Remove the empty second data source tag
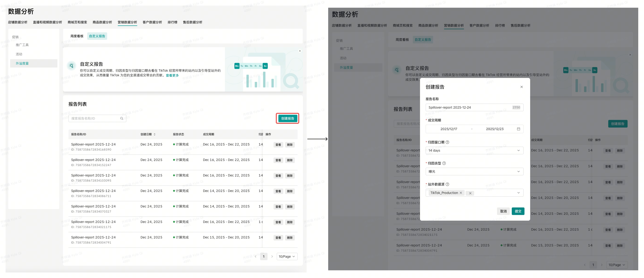This screenshot has height=278, width=644. click(x=470, y=193)
